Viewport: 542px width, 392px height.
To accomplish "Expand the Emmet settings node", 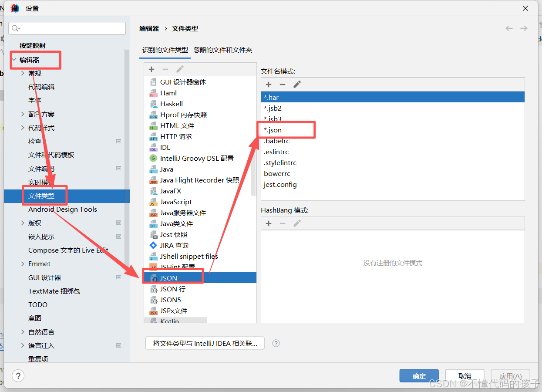I will click(23, 264).
